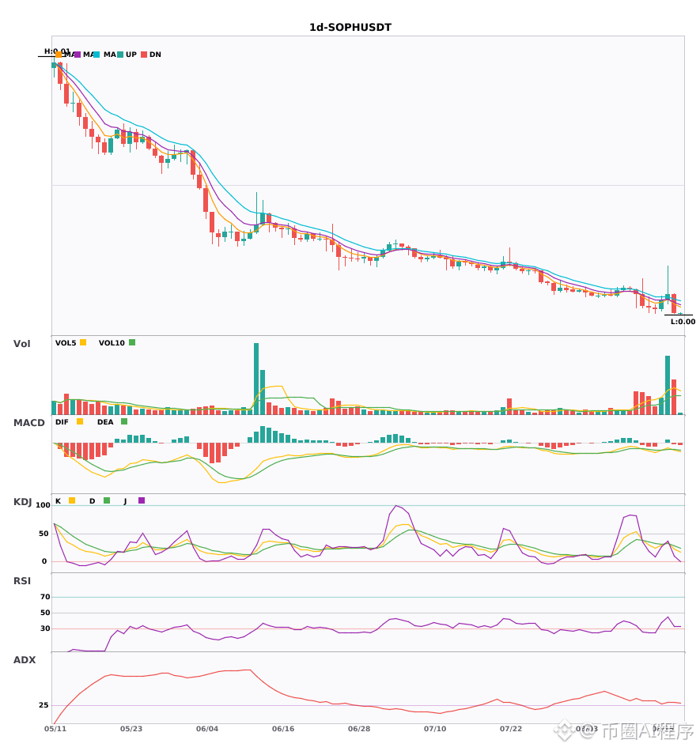Select the Vol panel label

coord(21,343)
